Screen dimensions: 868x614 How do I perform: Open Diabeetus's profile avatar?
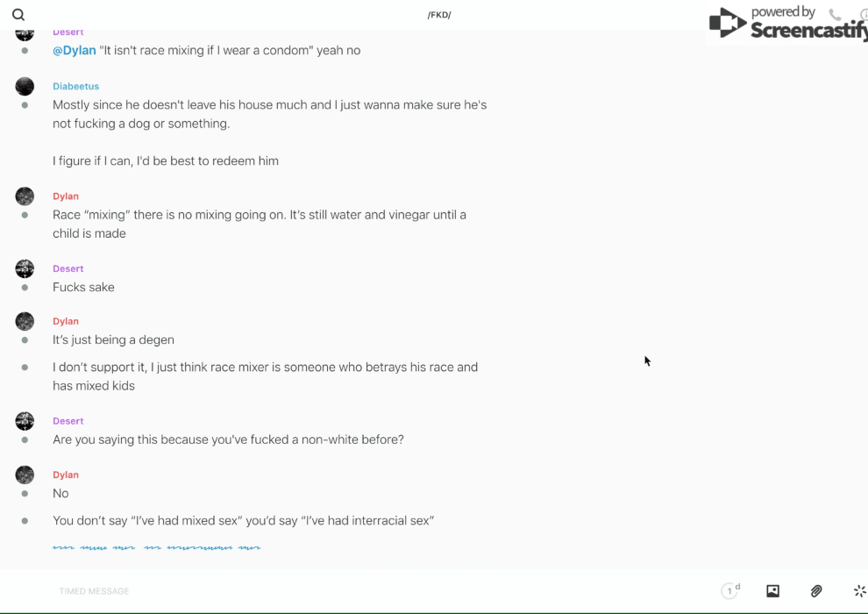point(25,86)
